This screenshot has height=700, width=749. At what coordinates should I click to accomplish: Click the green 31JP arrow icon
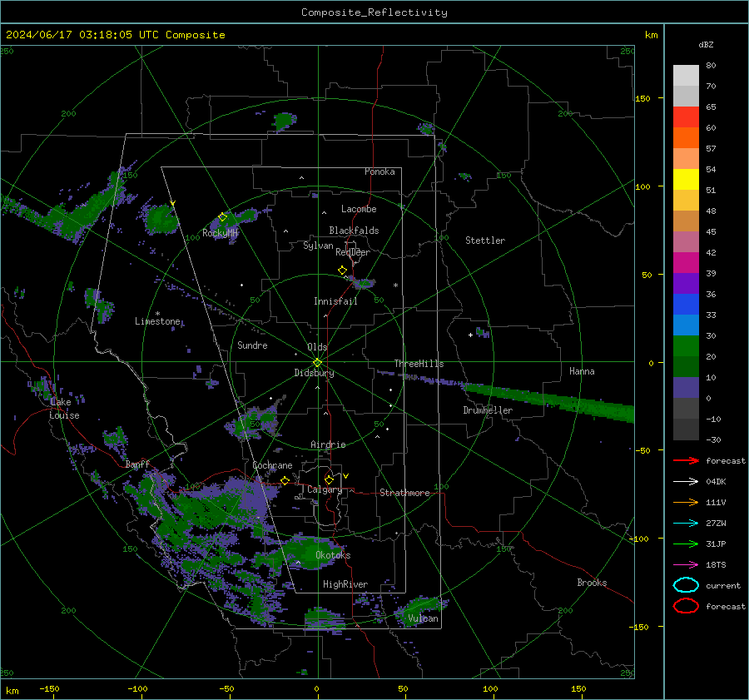pyautogui.click(x=686, y=544)
